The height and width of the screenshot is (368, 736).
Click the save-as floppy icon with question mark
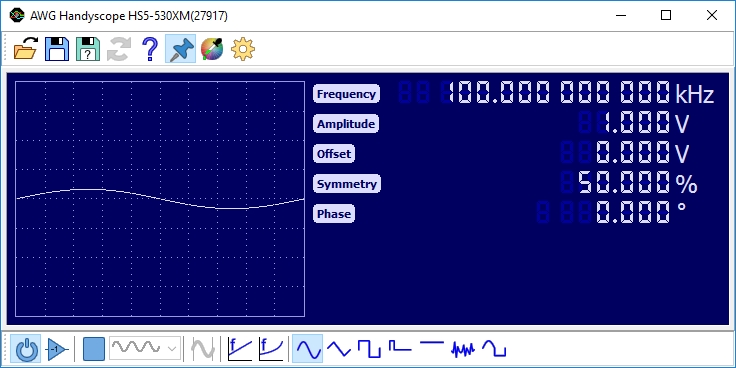point(88,49)
